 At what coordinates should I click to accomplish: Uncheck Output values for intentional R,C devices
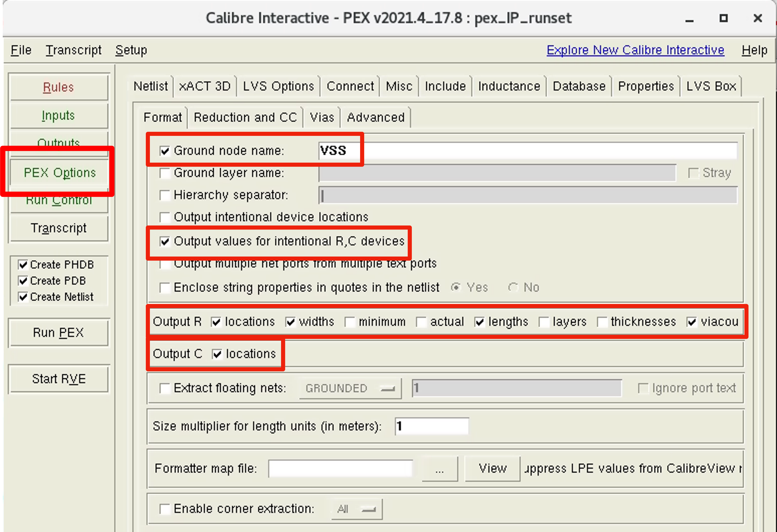pyautogui.click(x=165, y=241)
